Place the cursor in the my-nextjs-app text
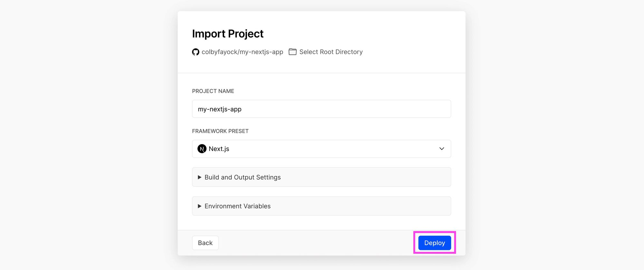 pyautogui.click(x=220, y=109)
